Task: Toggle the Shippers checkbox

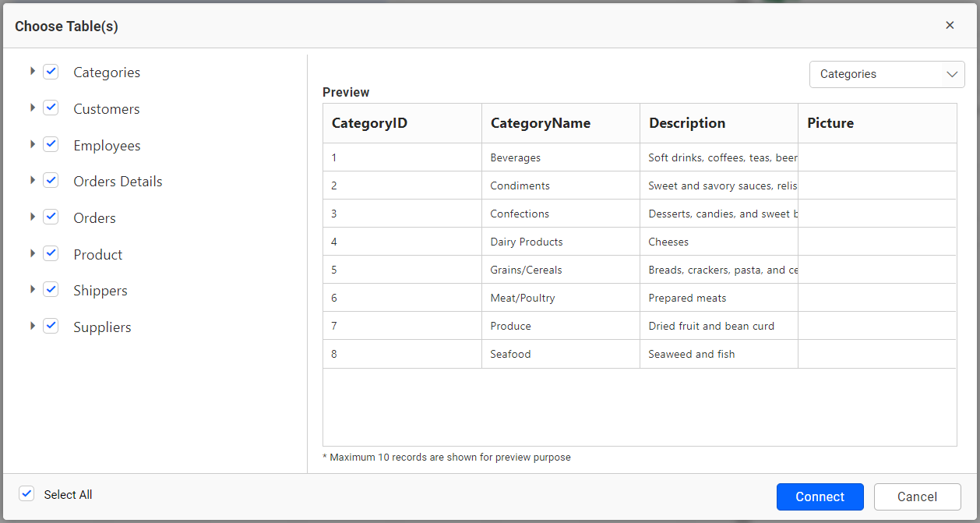Action: click(x=51, y=289)
